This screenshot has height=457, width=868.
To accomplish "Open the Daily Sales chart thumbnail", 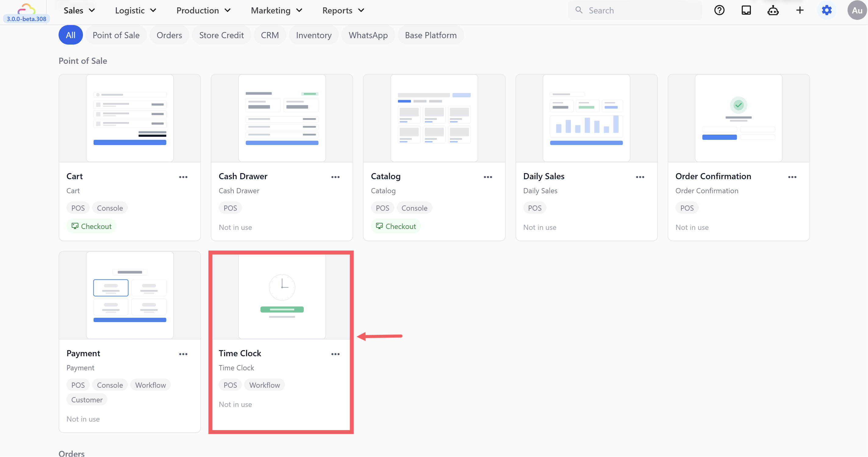I will [x=586, y=118].
